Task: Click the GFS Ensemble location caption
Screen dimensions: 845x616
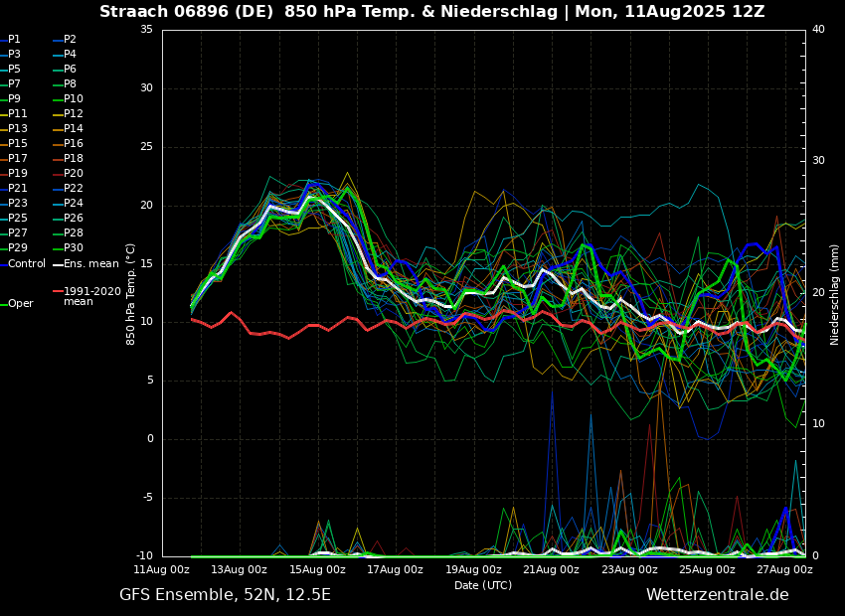Action: [x=225, y=595]
